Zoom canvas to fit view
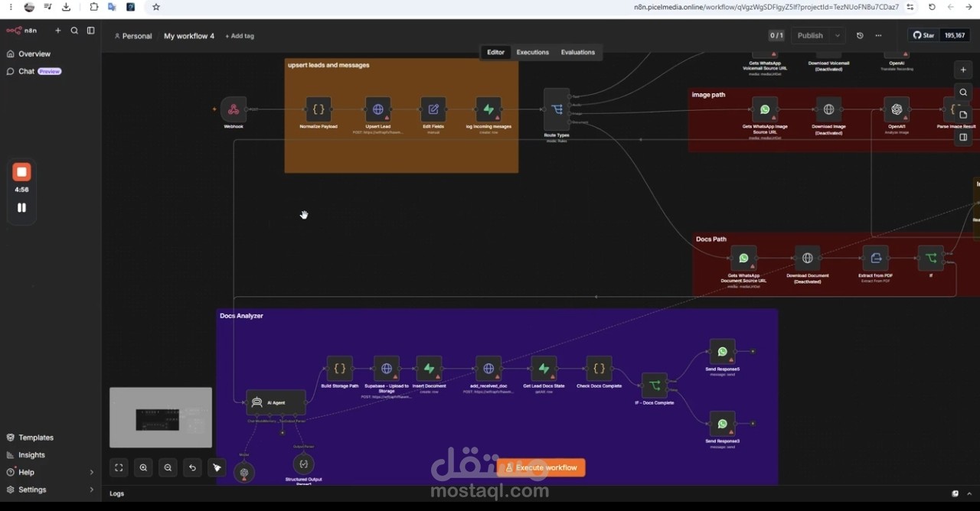 pos(119,467)
